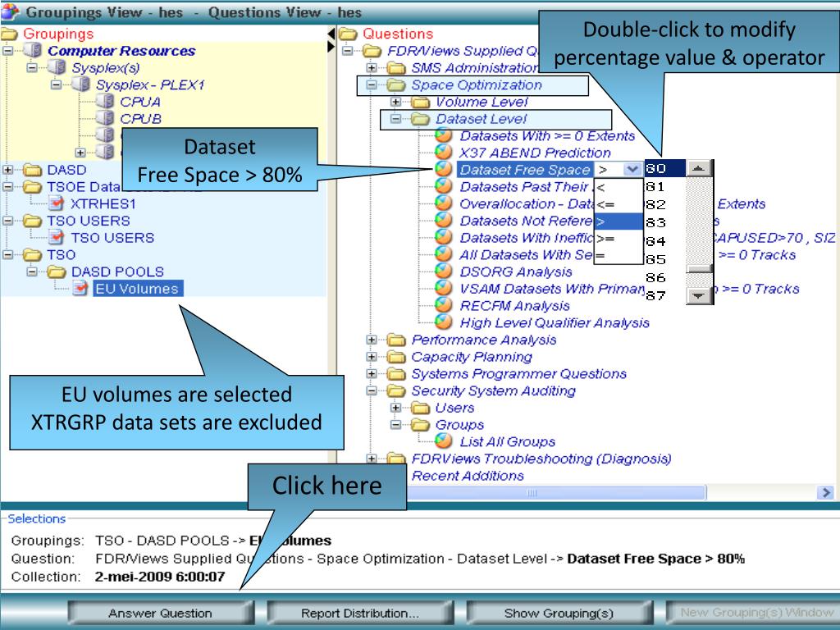This screenshot has width=840, height=630.
Task: Expand the Performance Analysis folder
Action: pyautogui.click(x=372, y=340)
